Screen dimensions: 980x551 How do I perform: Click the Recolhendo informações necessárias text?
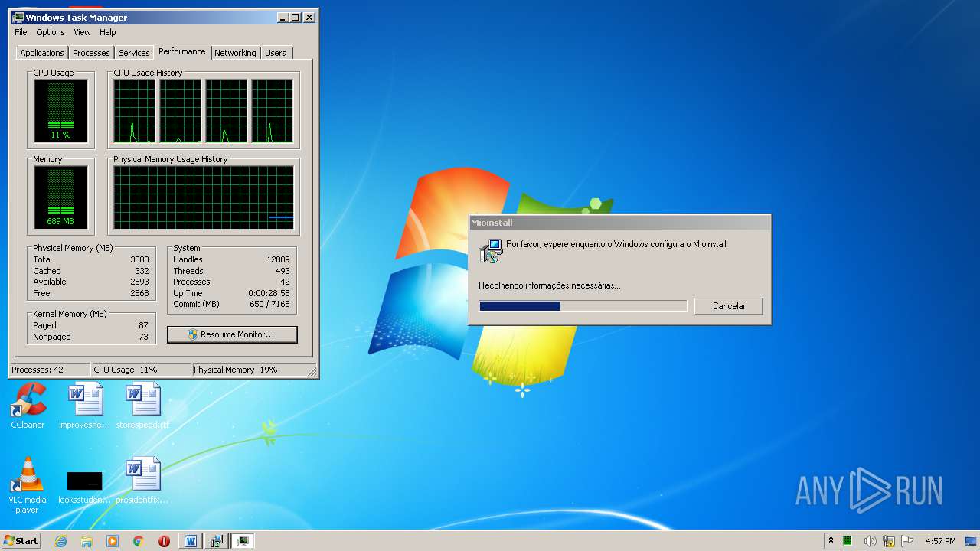tap(550, 285)
